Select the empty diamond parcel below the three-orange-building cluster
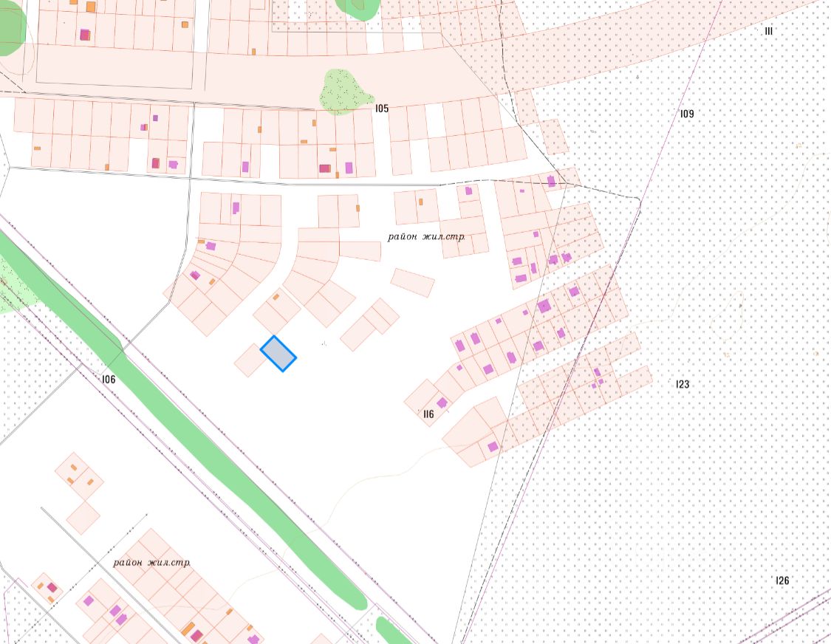The width and height of the screenshot is (831, 644). tap(83, 518)
